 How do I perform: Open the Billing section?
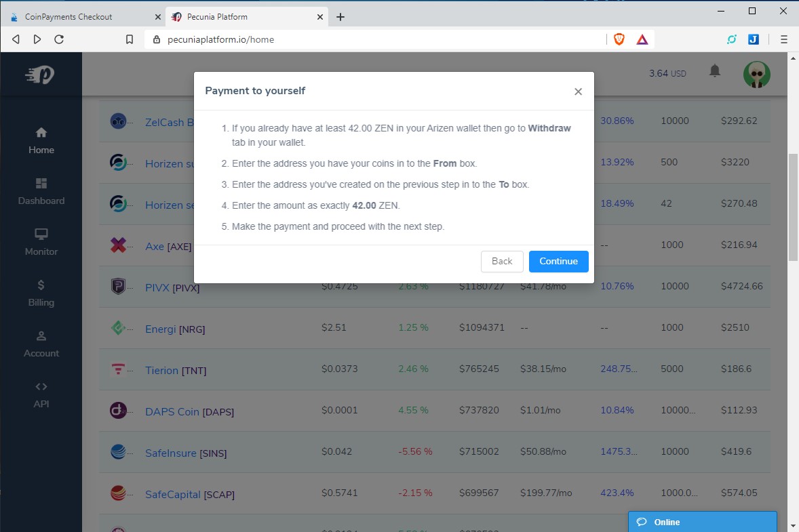point(41,293)
